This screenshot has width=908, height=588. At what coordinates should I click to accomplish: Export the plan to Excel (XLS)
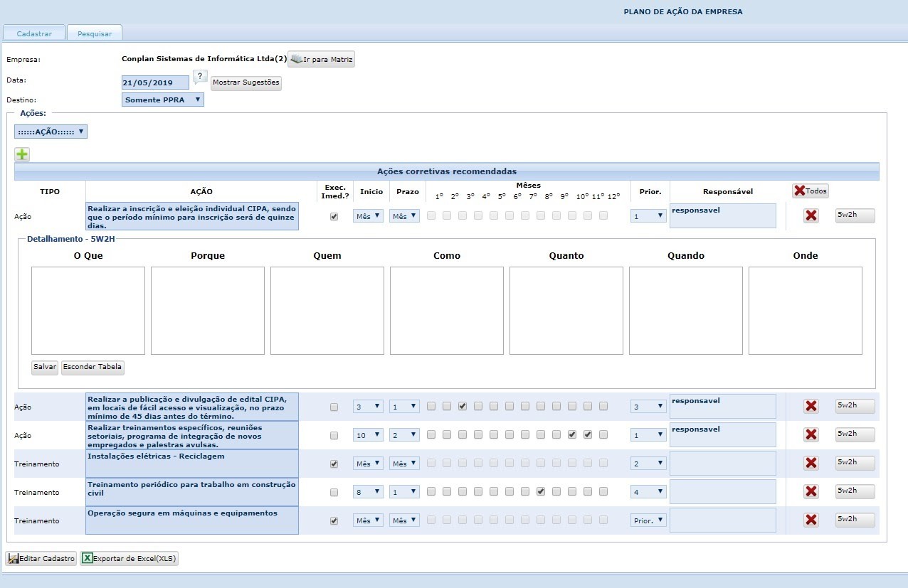click(129, 559)
